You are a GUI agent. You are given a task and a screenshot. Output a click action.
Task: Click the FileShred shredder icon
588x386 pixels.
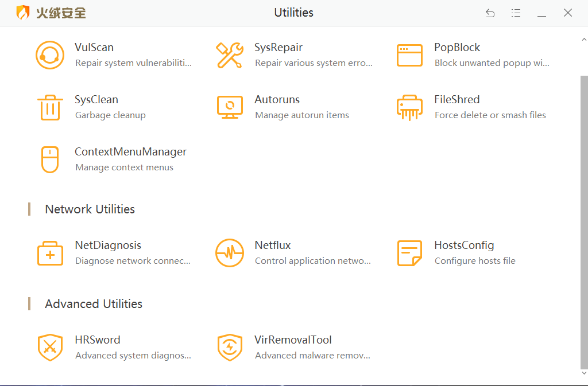pos(409,108)
